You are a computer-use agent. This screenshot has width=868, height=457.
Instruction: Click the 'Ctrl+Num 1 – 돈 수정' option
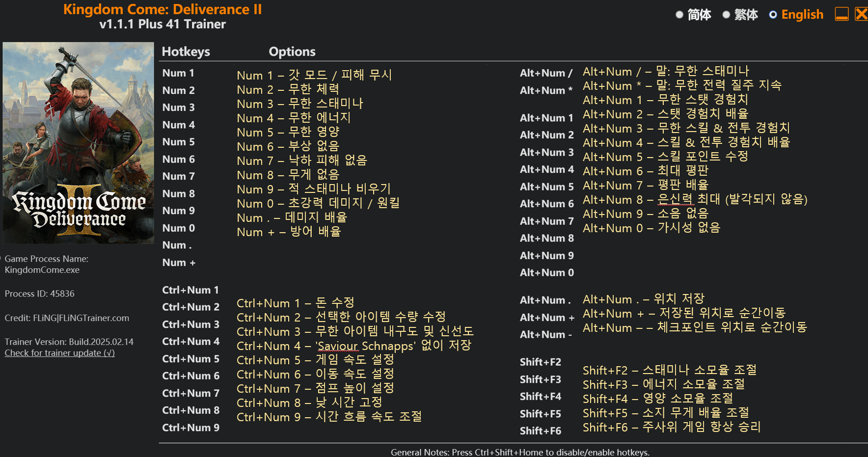(295, 303)
